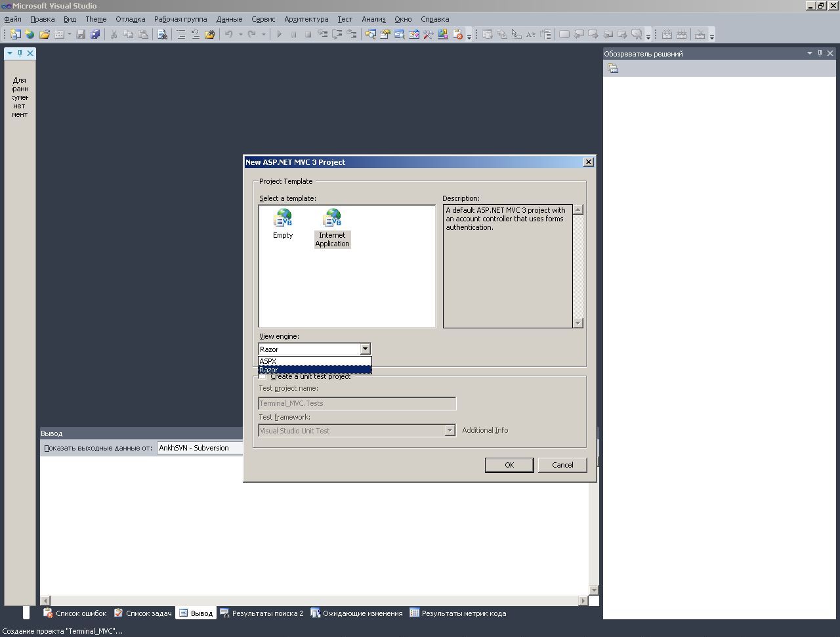
Task: Open the Анализ menu
Action: (373, 19)
